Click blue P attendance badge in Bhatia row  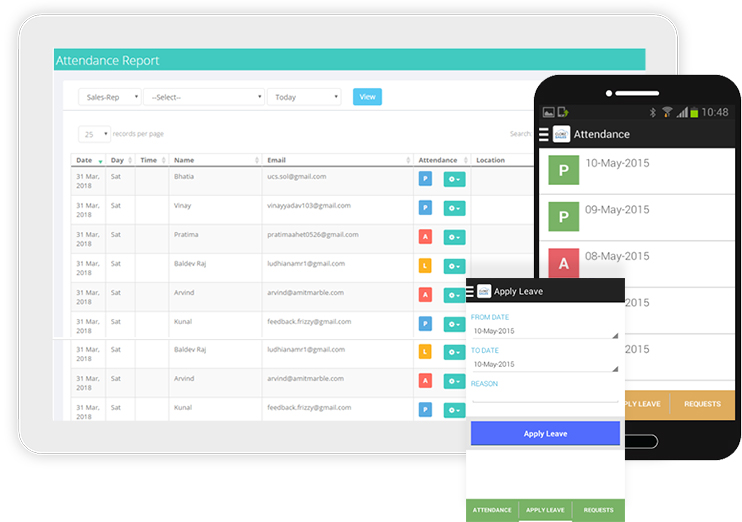point(425,178)
